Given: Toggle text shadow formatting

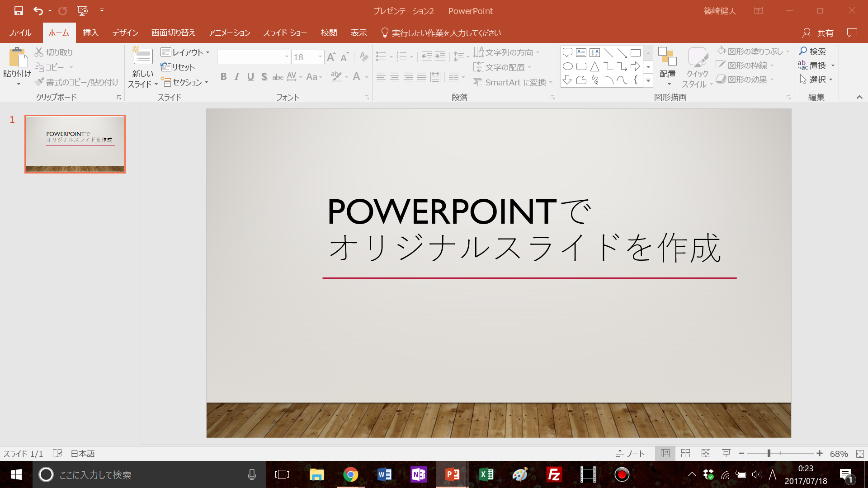Looking at the screenshot, I should click(x=264, y=77).
